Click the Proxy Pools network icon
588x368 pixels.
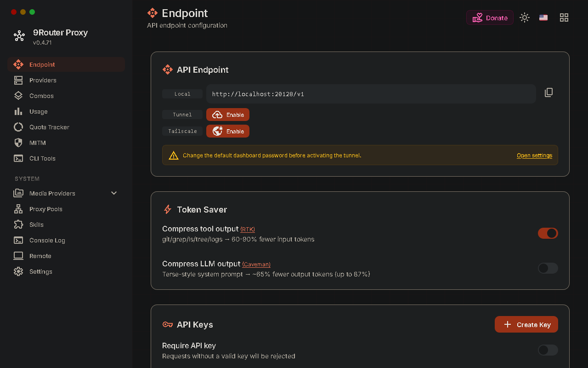pyautogui.click(x=18, y=209)
